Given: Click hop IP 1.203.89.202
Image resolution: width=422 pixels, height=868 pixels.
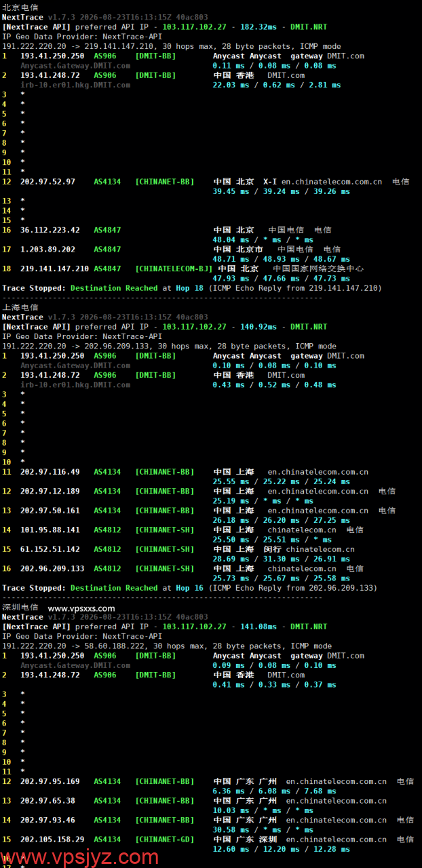Looking at the screenshot, I should 48,250.
